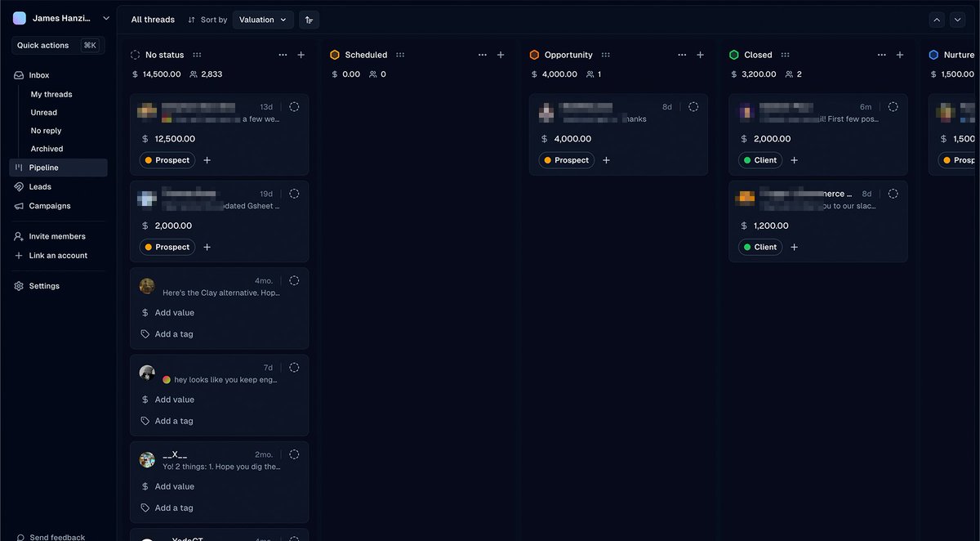Click the sort direction icon beside Valuation
Viewport: 980px width, 541px height.
[309, 19]
